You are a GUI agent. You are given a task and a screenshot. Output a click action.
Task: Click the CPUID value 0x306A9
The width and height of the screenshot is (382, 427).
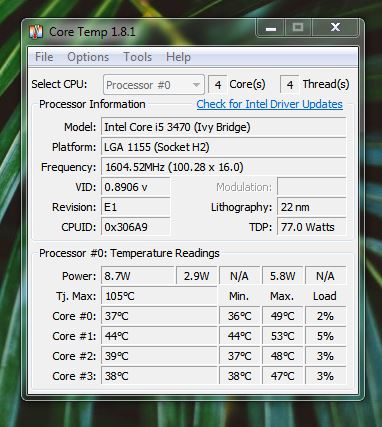136,227
